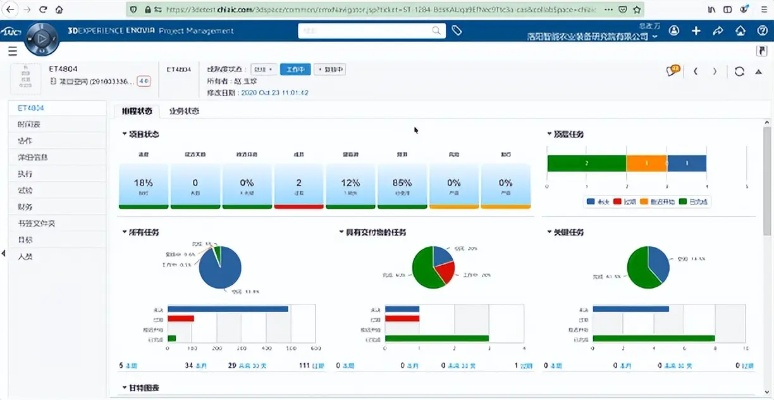774x400 pixels.
Task: Select 时间表 in the left navigation
Action: [x=30, y=124]
